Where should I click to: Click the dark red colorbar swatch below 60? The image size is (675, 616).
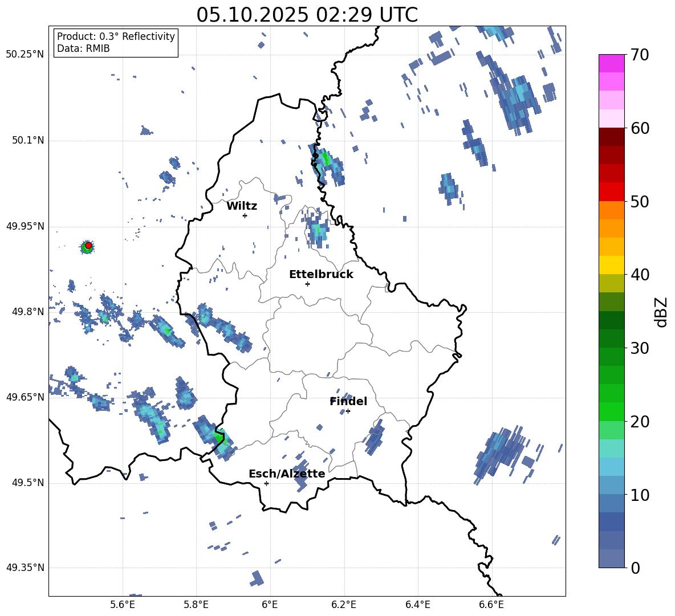coord(611,137)
